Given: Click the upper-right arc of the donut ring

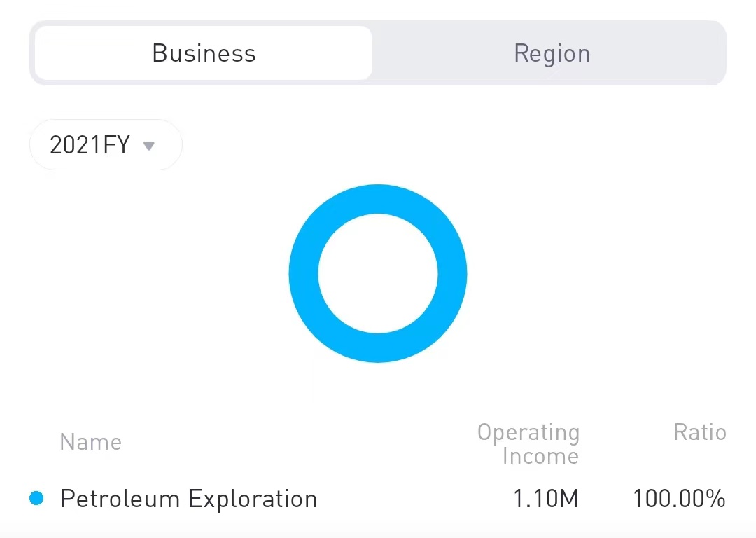Looking at the screenshot, I should click(430, 221).
